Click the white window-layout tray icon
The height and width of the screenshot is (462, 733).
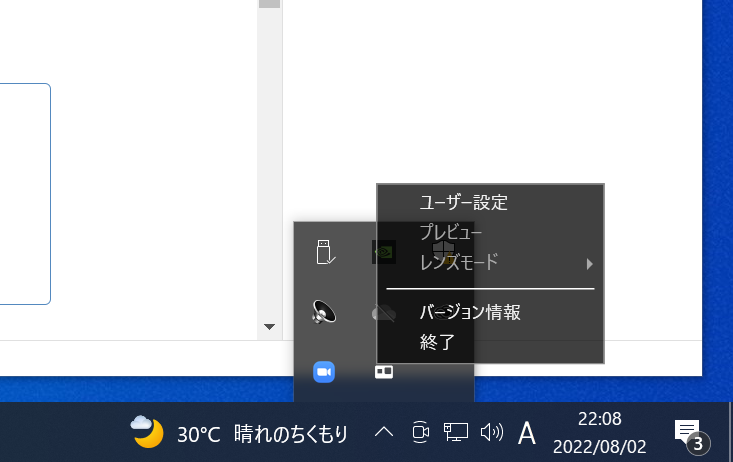pos(384,372)
